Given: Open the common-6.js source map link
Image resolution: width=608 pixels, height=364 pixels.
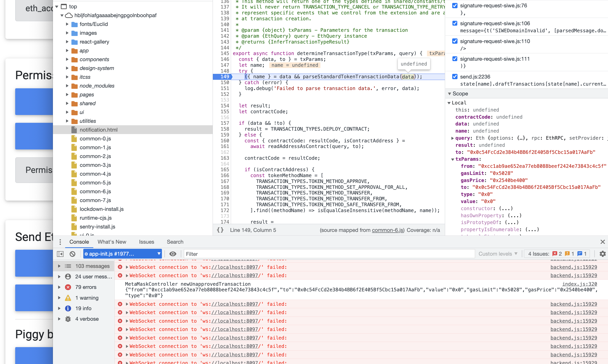Looking at the screenshot, I should pyautogui.click(x=388, y=230).
